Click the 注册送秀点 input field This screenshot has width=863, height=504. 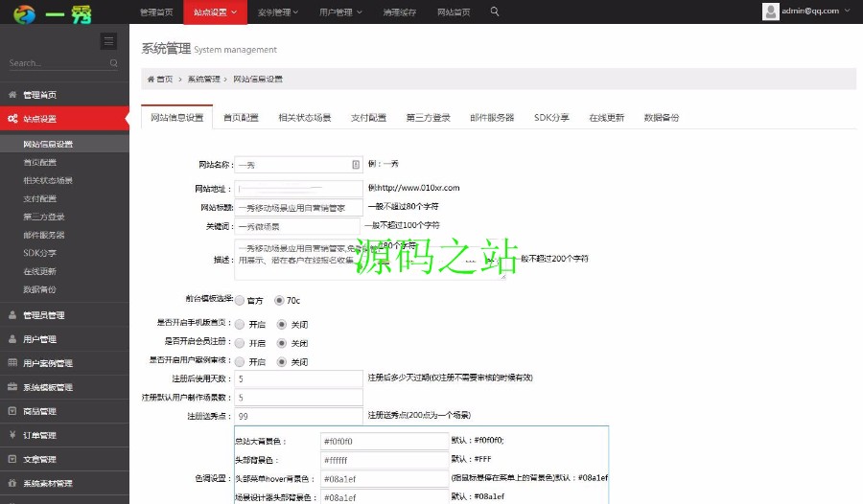[x=298, y=416]
